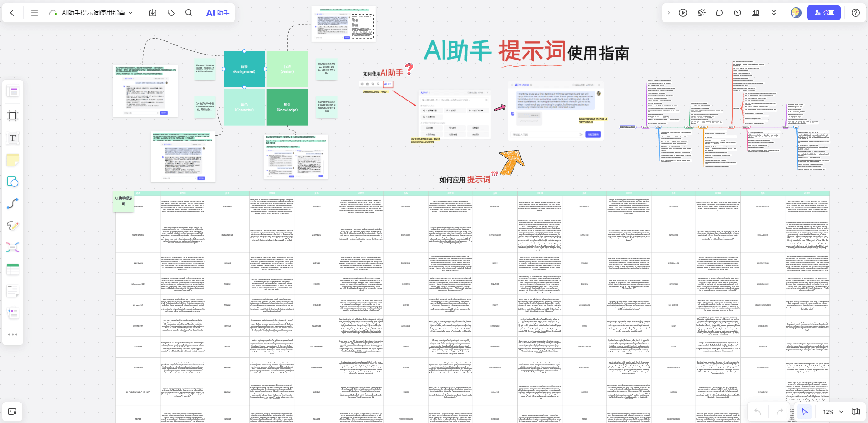Image resolution: width=868 pixels, height=423 pixels.
Task: Select the connector line tool
Action: tap(13, 204)
